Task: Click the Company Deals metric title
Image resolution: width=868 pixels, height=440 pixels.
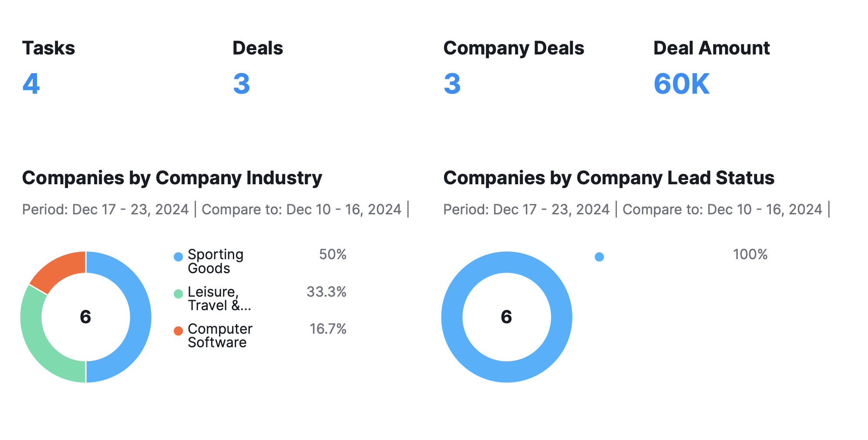Action: (x=514, y=48)
